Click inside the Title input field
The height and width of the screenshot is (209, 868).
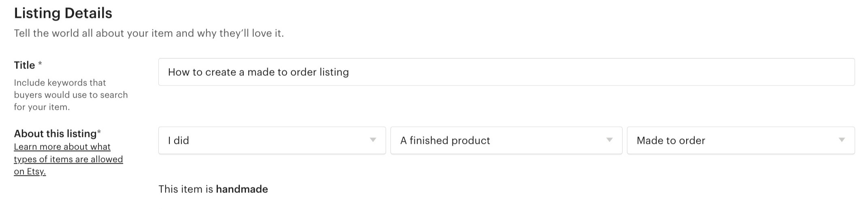coord(506,72)
